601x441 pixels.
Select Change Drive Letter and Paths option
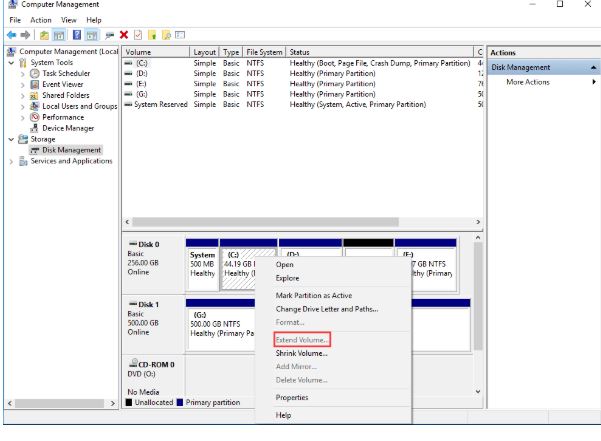pyautogui.click(x=326, y=308)
